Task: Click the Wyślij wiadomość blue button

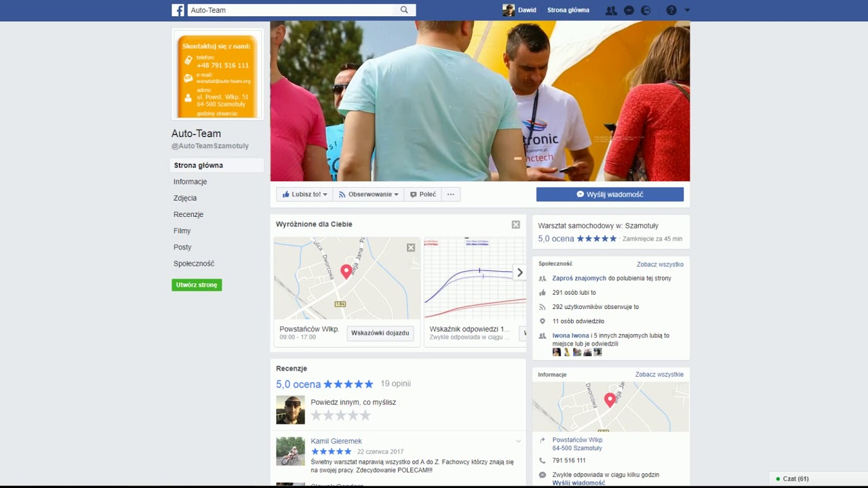Action: [610, 195]
